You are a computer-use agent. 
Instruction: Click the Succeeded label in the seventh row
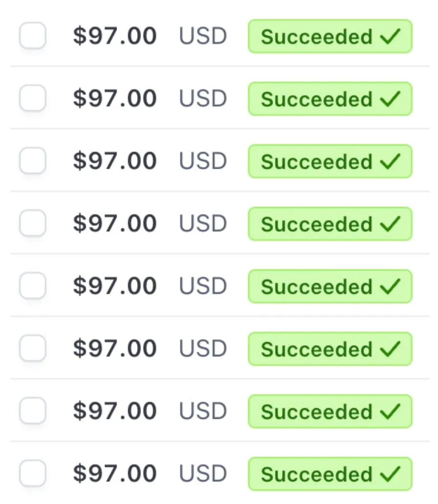point(316,412)
